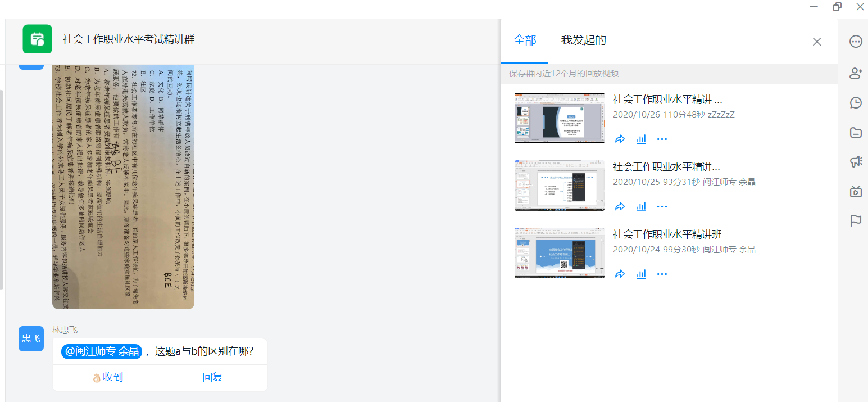
Task: View statistics for 2020/10/24 replay video
Action: 641,274
